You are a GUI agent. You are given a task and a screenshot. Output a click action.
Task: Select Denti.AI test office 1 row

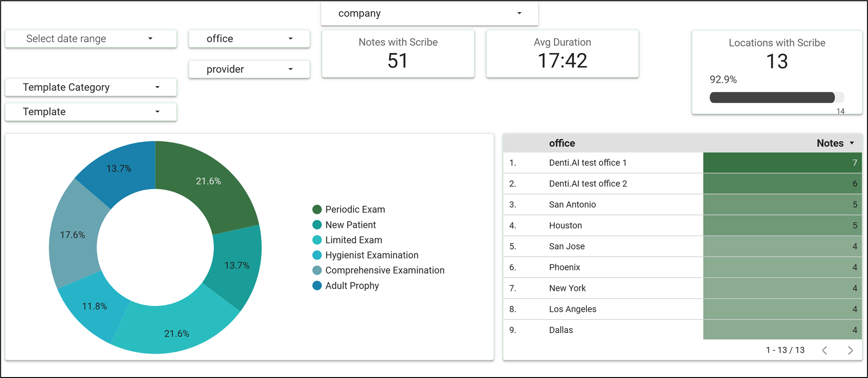pos(682,163)
